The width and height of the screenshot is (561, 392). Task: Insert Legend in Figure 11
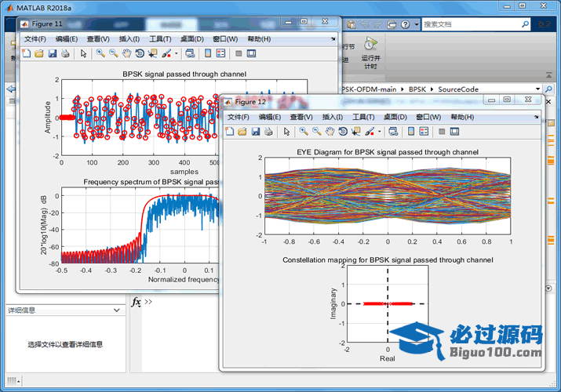click(x=220, y=53)
